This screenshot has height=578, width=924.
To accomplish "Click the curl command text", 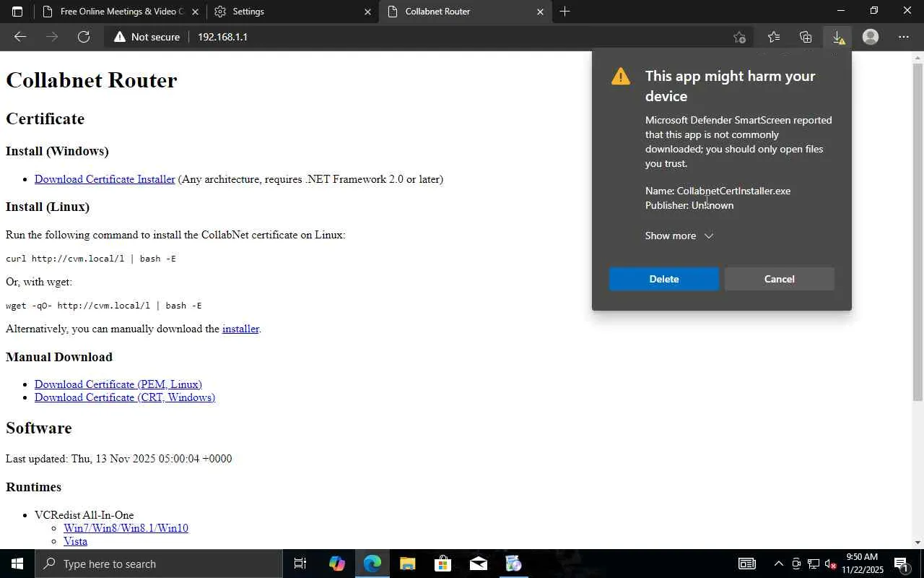I will (x=91, y=259).
